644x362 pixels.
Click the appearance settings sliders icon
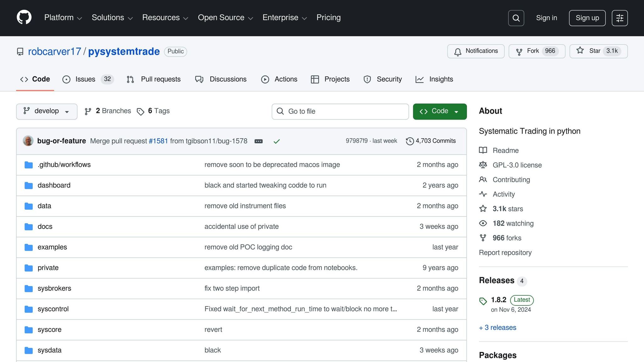(619, 18)
